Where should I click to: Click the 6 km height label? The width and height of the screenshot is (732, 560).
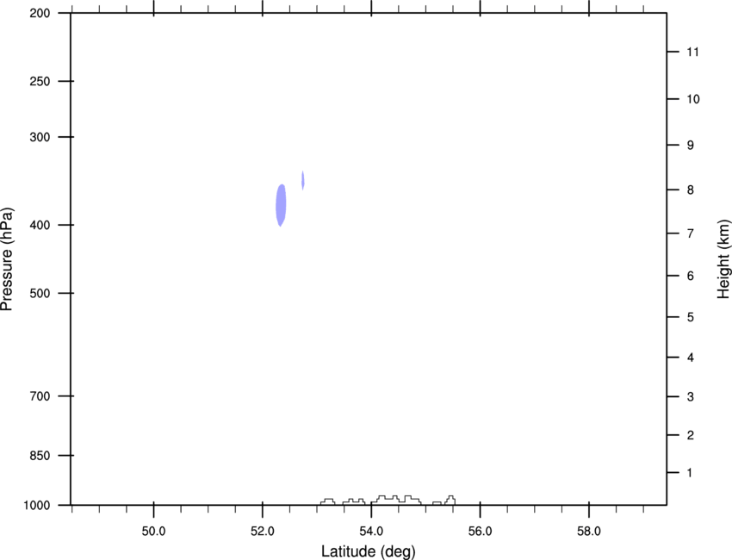click(x=691, y=276)
